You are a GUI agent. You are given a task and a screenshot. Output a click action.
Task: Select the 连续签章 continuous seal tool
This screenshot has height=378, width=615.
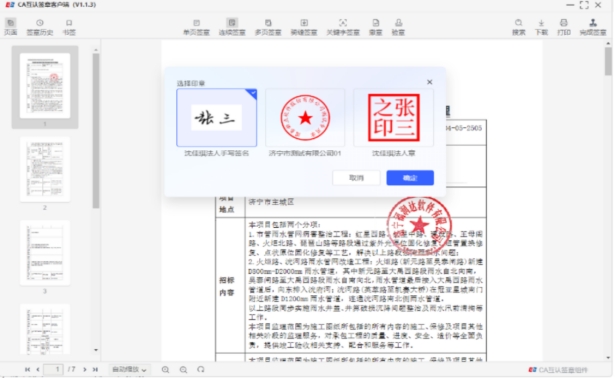(x=232, y=27)
